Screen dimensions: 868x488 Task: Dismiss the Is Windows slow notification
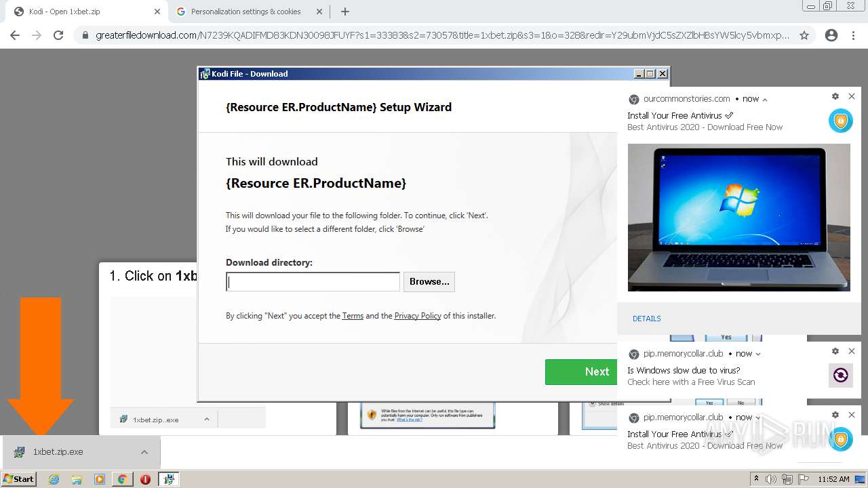tap(852, 351)
